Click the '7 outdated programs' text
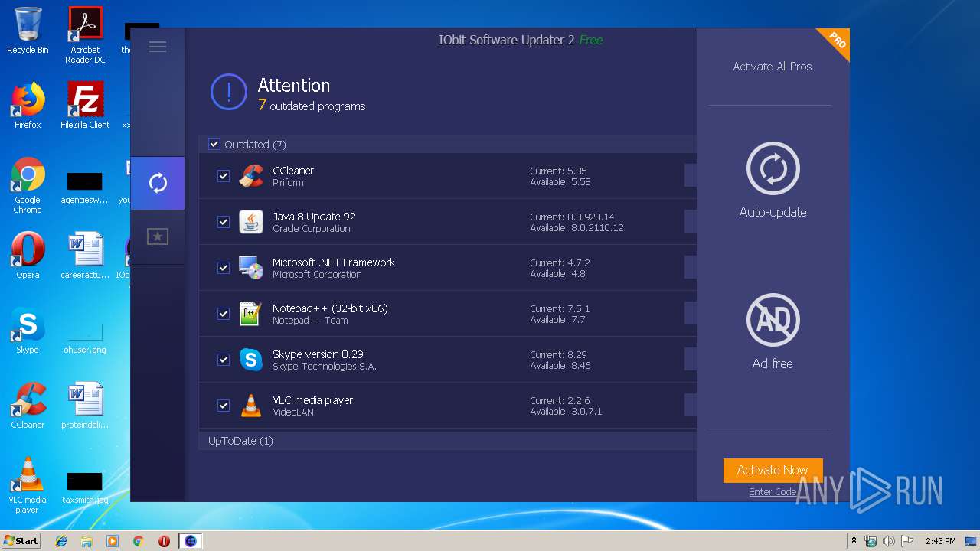The image size is (980, 551). (x=312, y=106)
